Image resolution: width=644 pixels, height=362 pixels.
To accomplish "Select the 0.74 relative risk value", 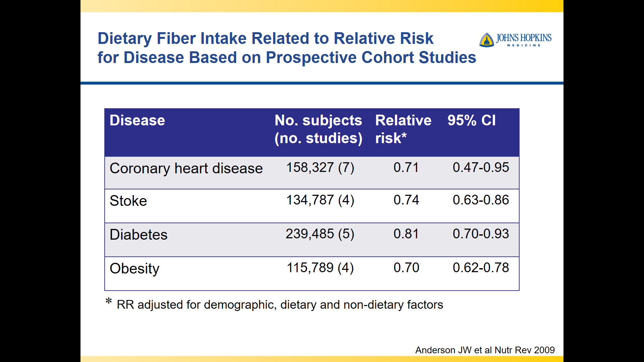I will [406, 200].
